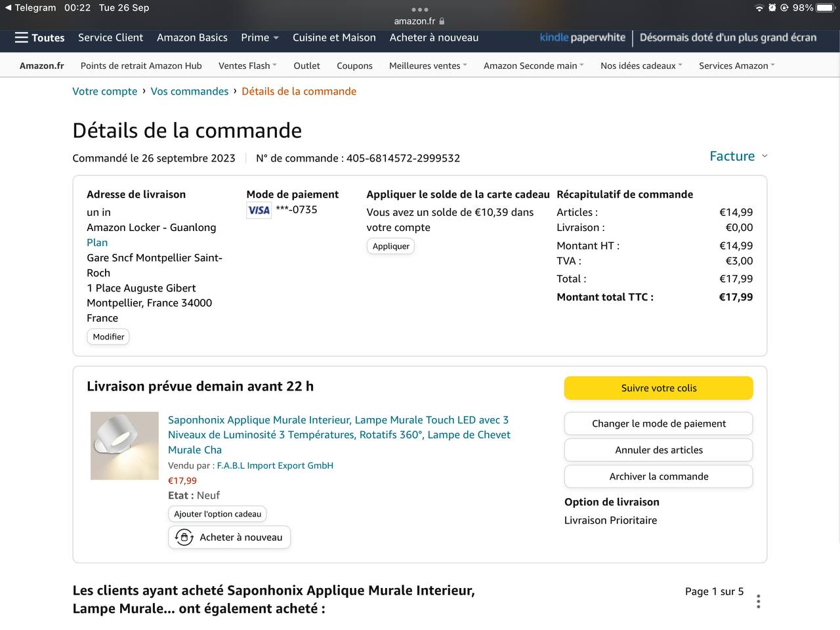The image size is (840, 630).
Task: Expand the Facture dropdown
Action: pos(738,156)
